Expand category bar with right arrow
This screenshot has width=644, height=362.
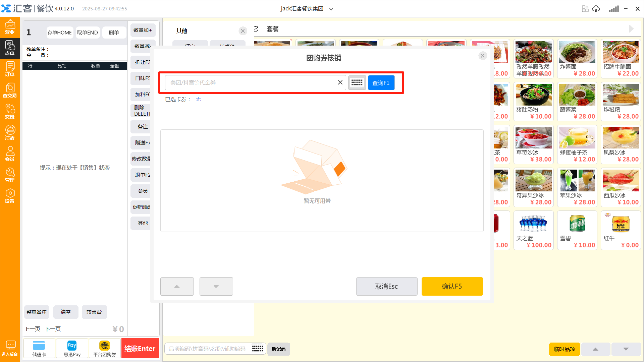coord(631,29)
